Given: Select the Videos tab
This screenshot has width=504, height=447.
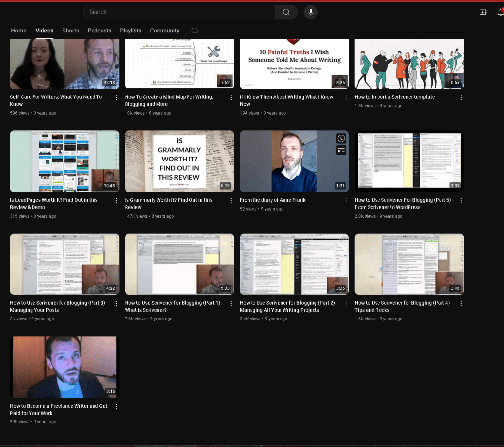Looking at the screenshot, I should (x=44, y=31).
